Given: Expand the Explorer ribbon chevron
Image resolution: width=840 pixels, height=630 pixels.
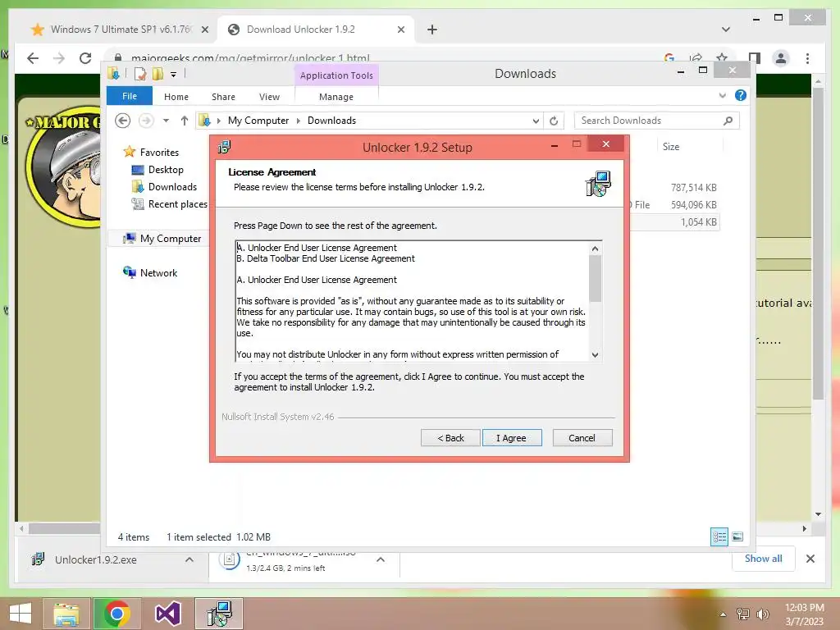Looking at the screenshot, I should pyautogui.click(x=722, y=95).
